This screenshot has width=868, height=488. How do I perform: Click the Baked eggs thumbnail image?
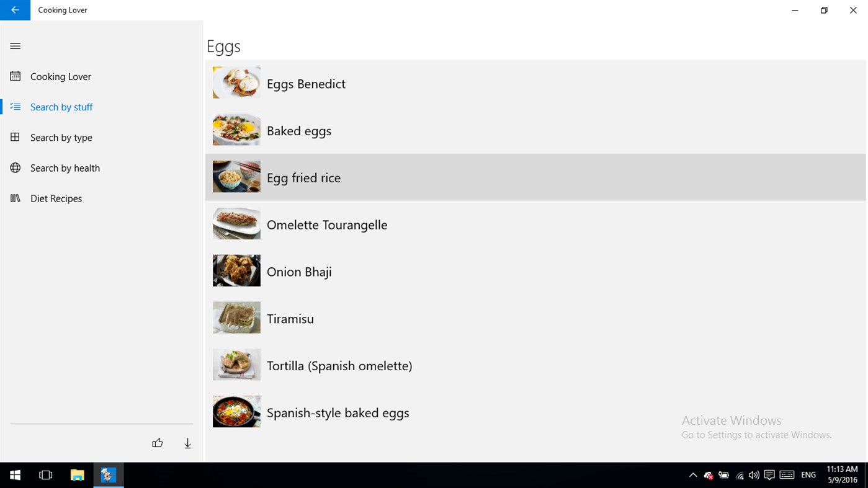[236, 130]
